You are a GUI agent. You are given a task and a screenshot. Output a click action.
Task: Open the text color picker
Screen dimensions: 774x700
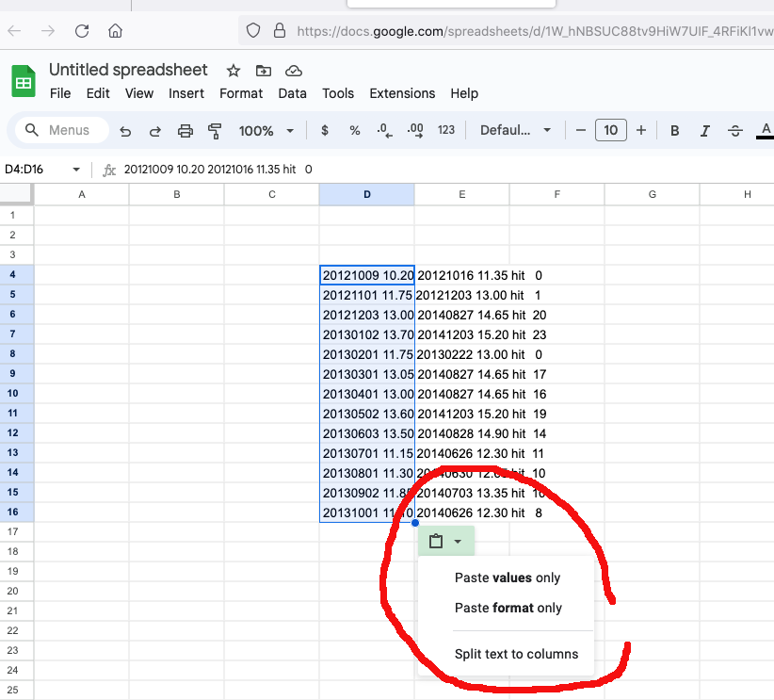[x=765, y=131]
